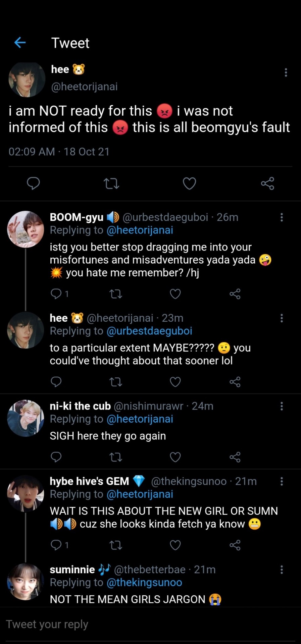Reply to the main tweet via comment icon
301x644 pixels.
pos(33,183)
